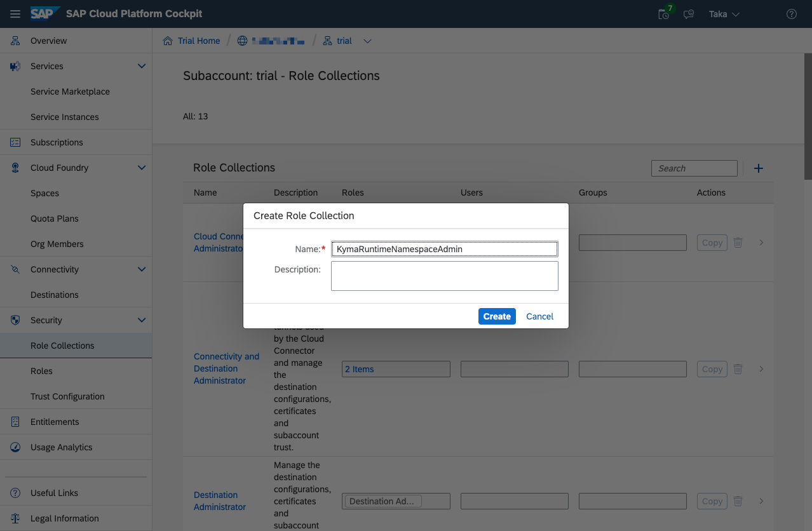Collapse the Security section
812x531 pixels.
142,320
